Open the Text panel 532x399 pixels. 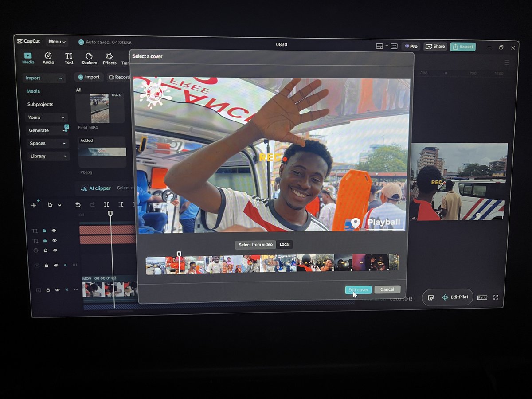(69, 59)
